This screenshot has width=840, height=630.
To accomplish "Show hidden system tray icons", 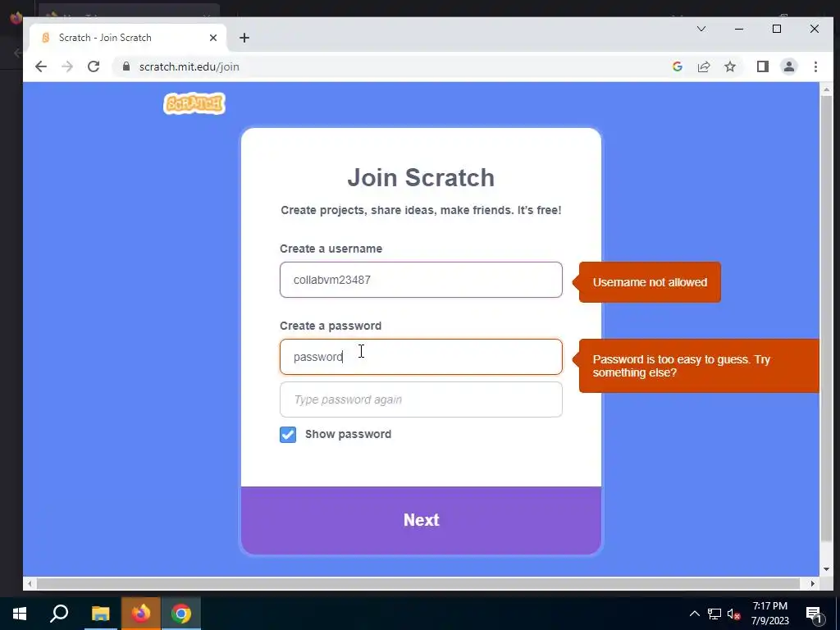I will 694,614.
